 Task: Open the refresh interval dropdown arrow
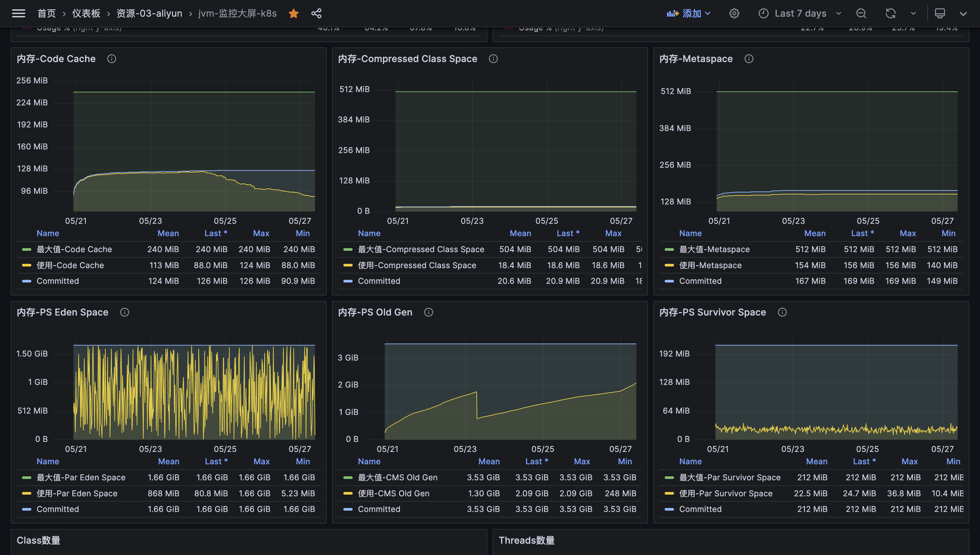913,13
